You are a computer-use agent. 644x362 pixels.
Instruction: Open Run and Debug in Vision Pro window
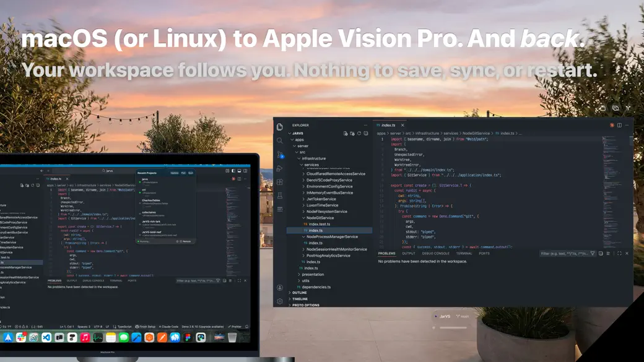click(x=280, y=168)
